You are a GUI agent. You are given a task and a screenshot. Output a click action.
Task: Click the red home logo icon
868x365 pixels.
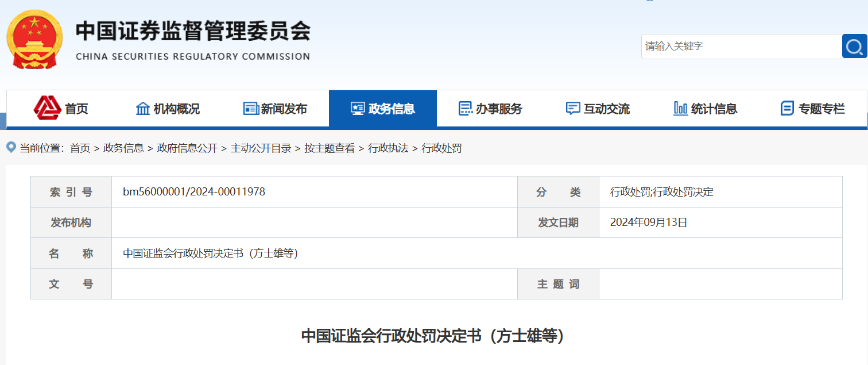[x=48, y=108]
